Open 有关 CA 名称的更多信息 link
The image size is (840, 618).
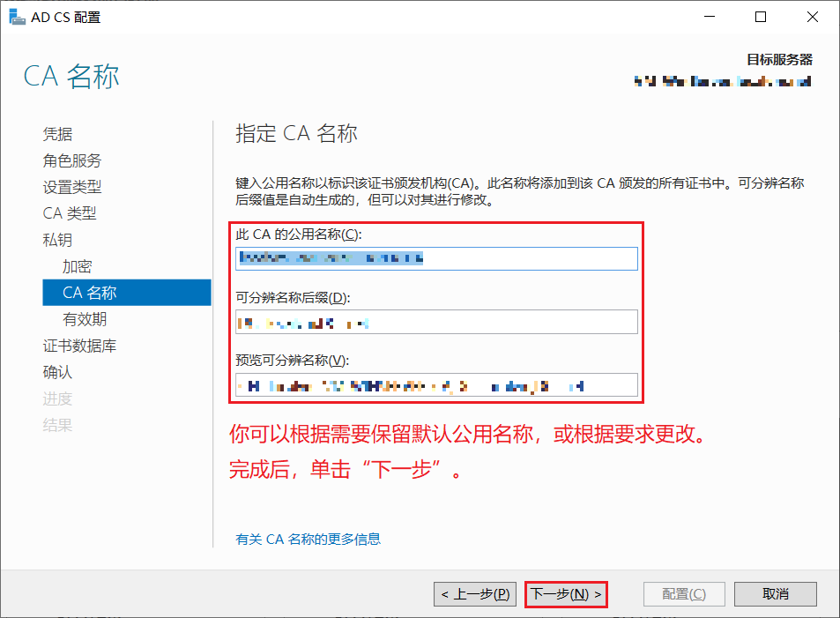click(x=307, y=539)
